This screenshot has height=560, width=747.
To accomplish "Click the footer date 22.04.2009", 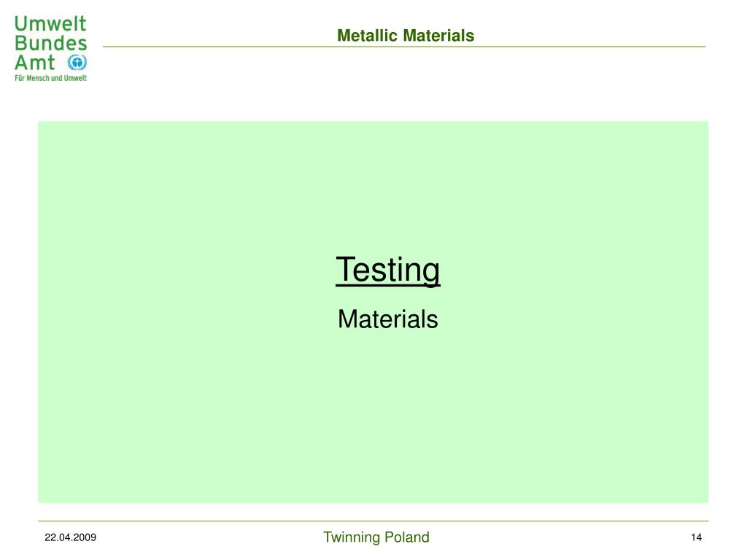I will (71, 537).
